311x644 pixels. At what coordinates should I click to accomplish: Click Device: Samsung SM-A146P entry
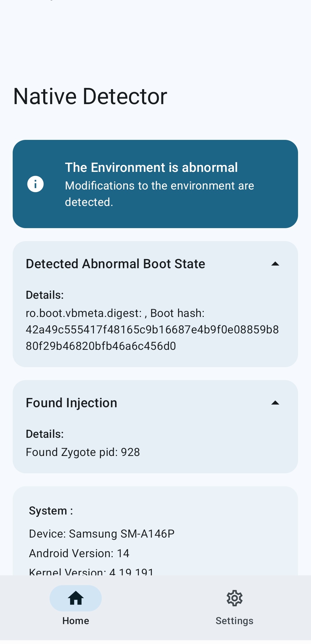tap(102, 534)
